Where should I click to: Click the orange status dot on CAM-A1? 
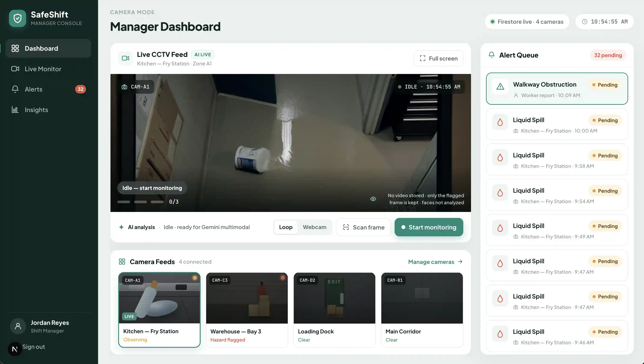pos(195,278)
